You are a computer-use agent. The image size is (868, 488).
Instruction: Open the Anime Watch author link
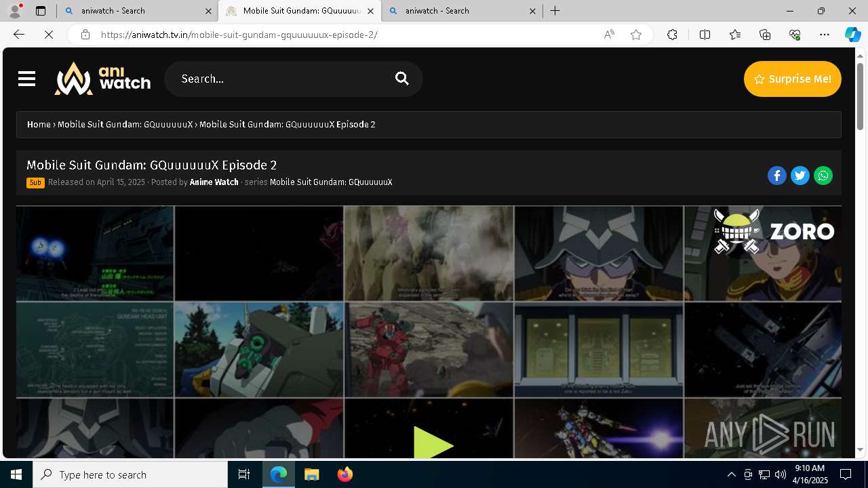[214, 182]
